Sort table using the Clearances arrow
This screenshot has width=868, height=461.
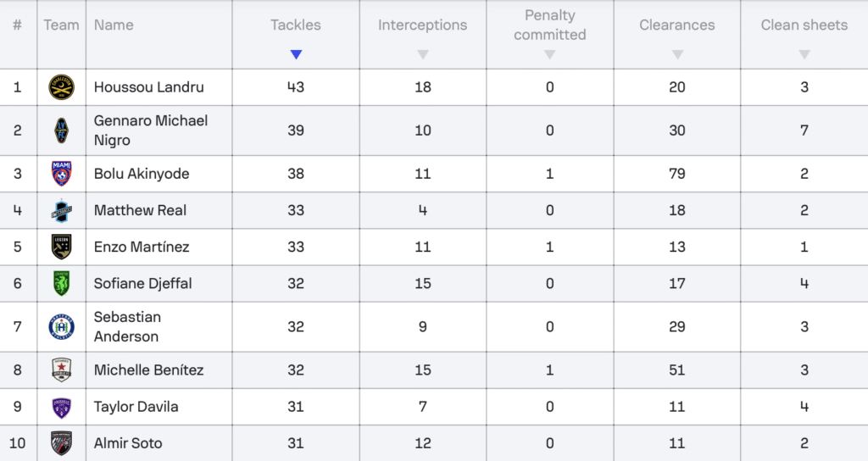(677, 54)
